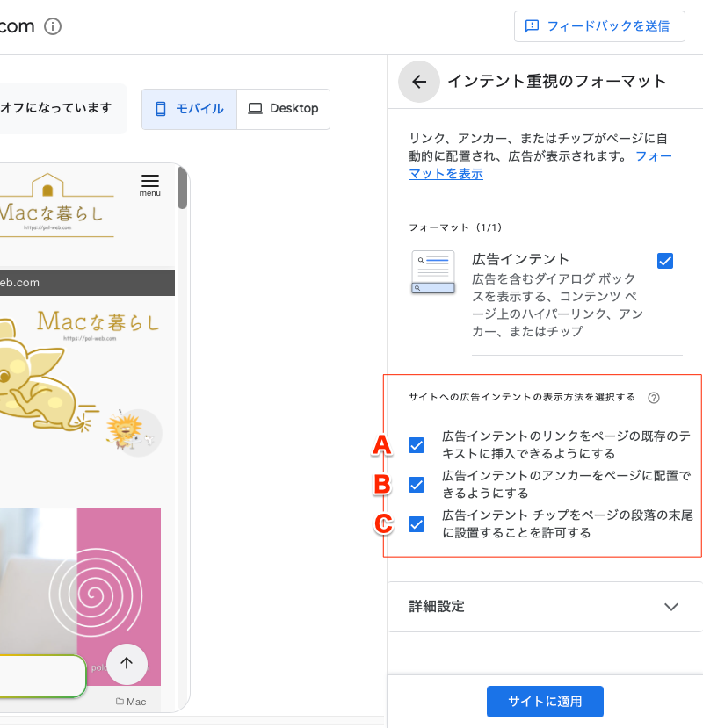Click the dark URL bar in preview
Viewport: 703px width, 728px height.
click(x=87, y=283)
